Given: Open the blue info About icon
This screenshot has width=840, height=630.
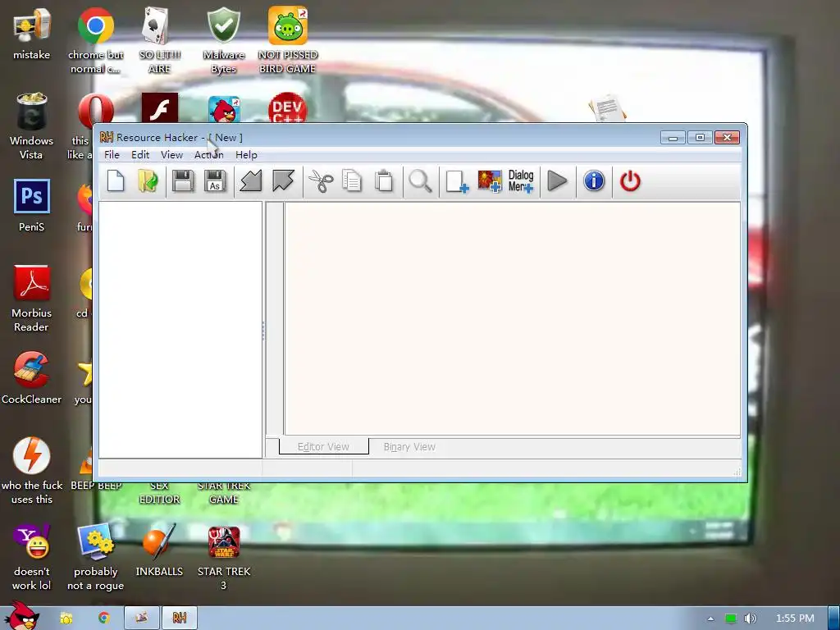Looking at the screenshot, I should (594, 181).
